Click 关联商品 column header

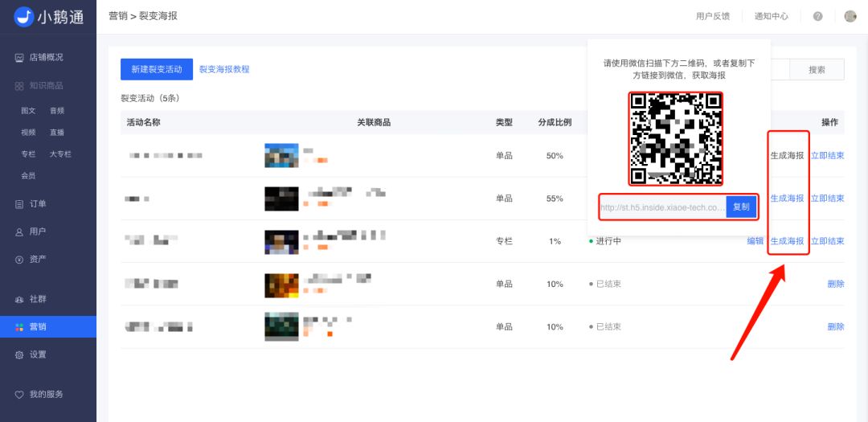click(374, 122)
